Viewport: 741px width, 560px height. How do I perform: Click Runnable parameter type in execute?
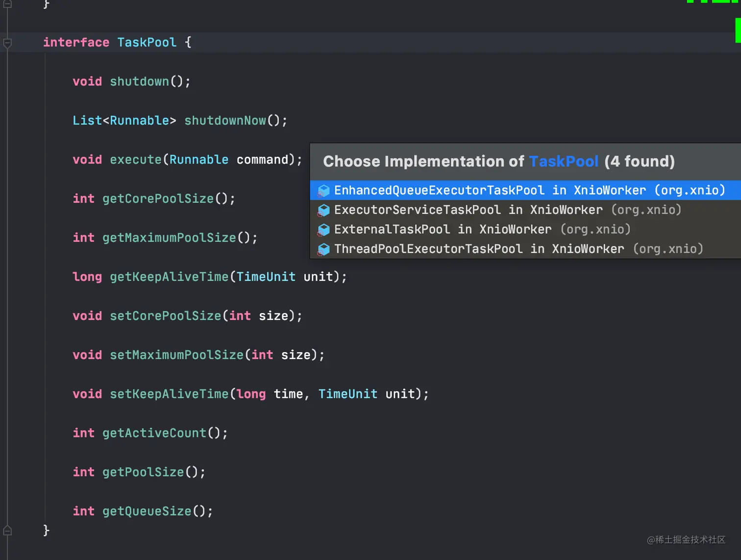tap(199, 160)
